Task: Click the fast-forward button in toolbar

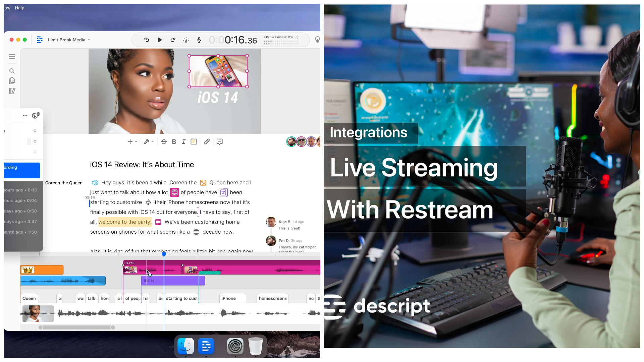Action: (173, 39)
